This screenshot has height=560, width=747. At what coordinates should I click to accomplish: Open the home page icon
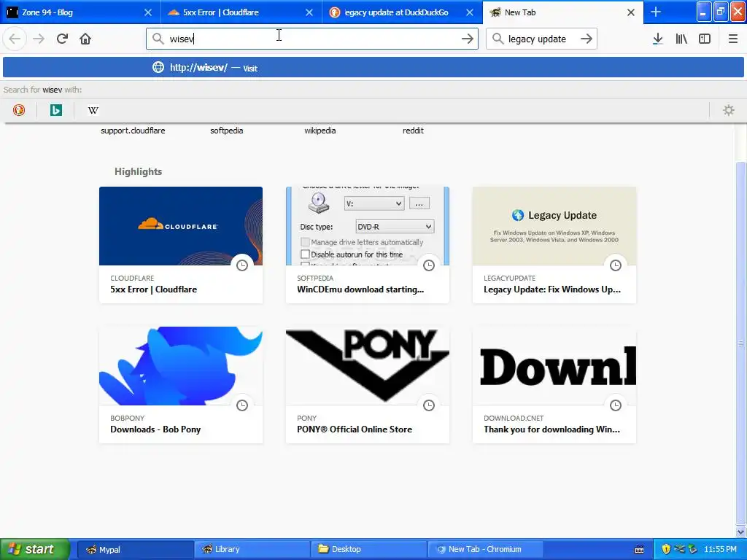[85, 39]
